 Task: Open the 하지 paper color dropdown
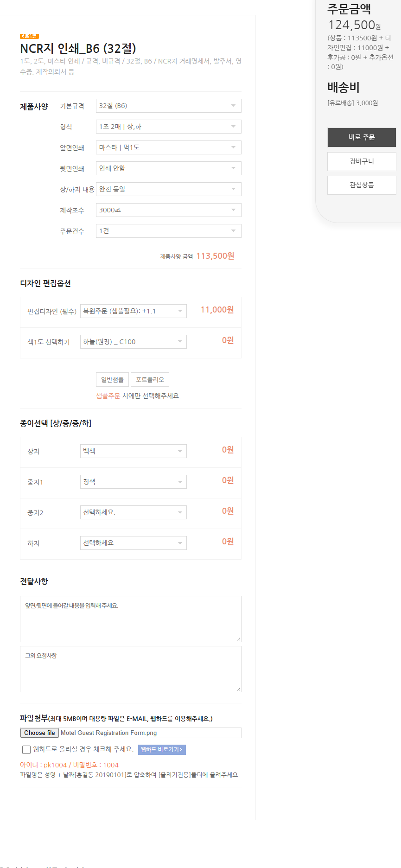click(x=134, y=543)
